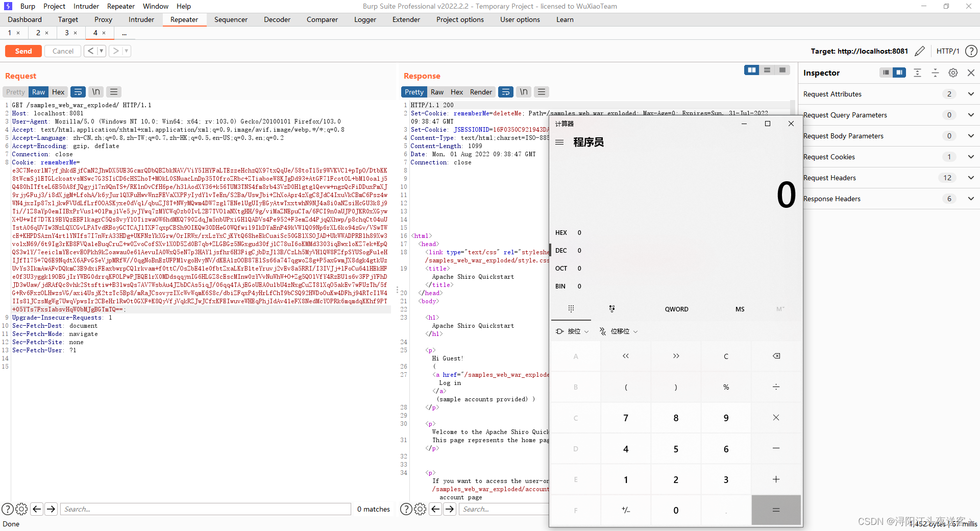Click the request Search input field

point(206,509)
